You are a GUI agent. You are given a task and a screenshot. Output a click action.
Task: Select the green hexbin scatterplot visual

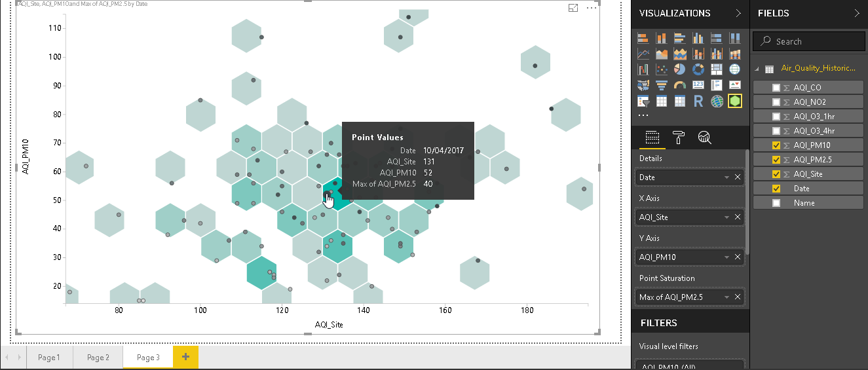click(734, 102)
